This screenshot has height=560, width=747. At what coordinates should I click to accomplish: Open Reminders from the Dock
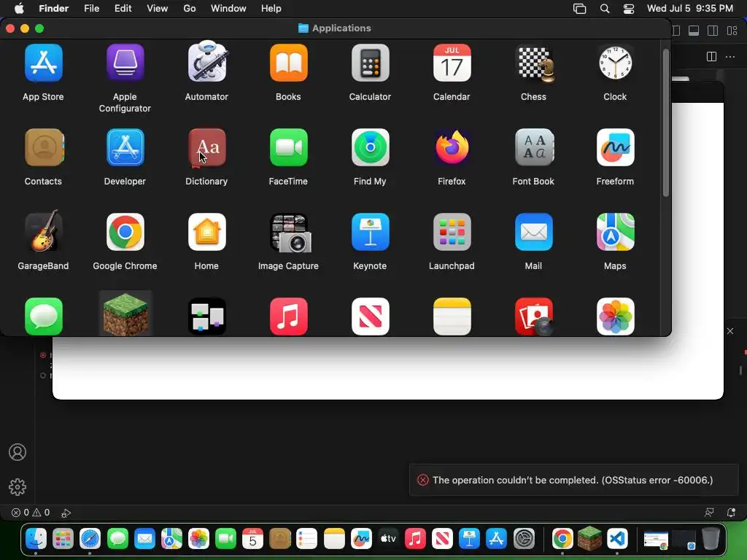(x=307, y=539)
